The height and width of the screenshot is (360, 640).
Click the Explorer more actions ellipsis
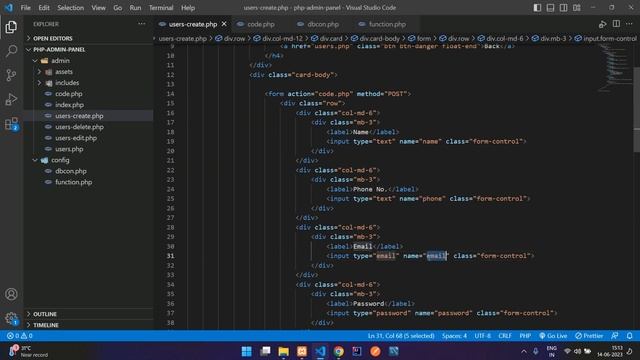point(141,24)
